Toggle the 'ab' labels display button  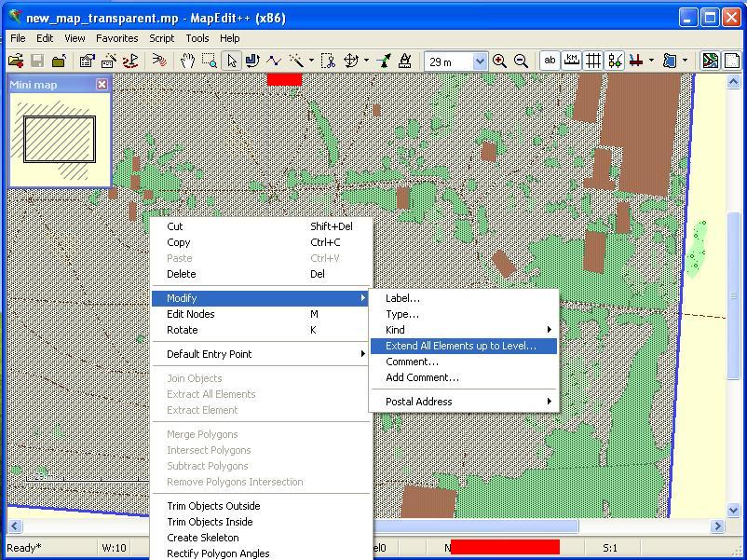click(x=550, y=61)
